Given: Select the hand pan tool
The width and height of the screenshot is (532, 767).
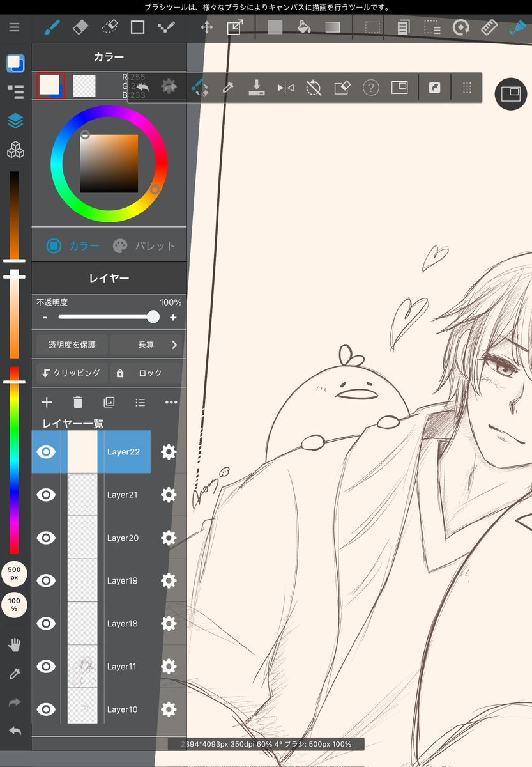Looking at the screenshot, I should [14, 645].
